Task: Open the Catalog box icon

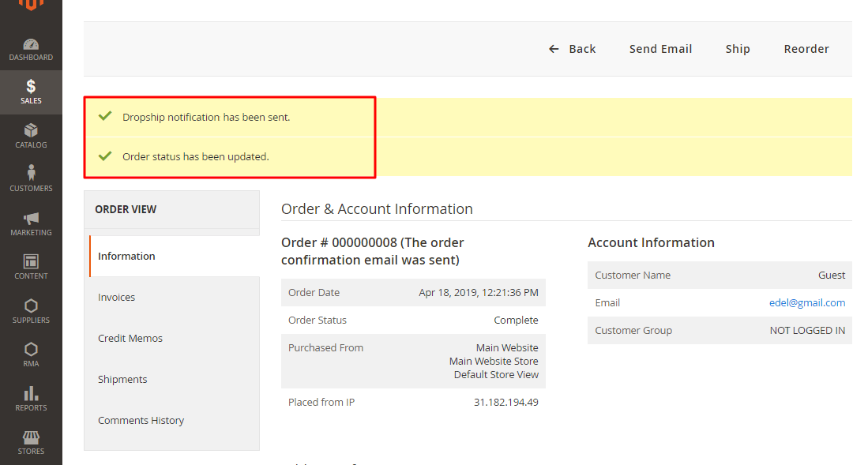Action: point(31,131)
